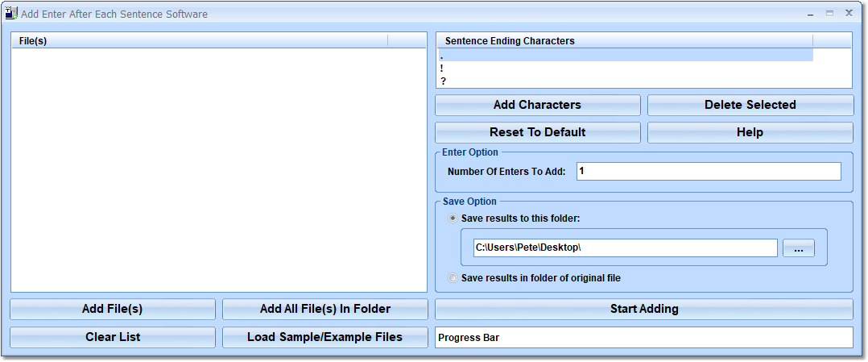Click Add File(s) button

point(113,309)
